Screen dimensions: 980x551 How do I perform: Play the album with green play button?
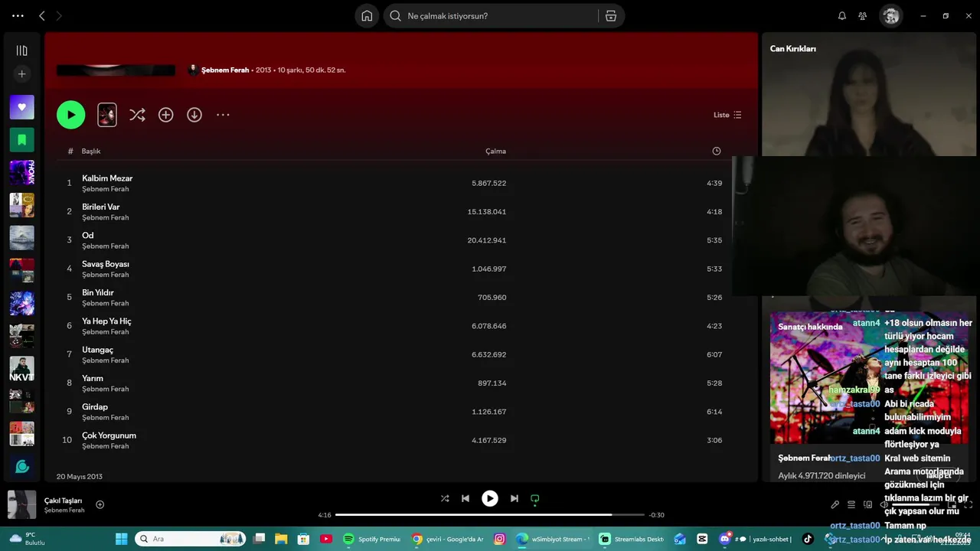[70, 115]
